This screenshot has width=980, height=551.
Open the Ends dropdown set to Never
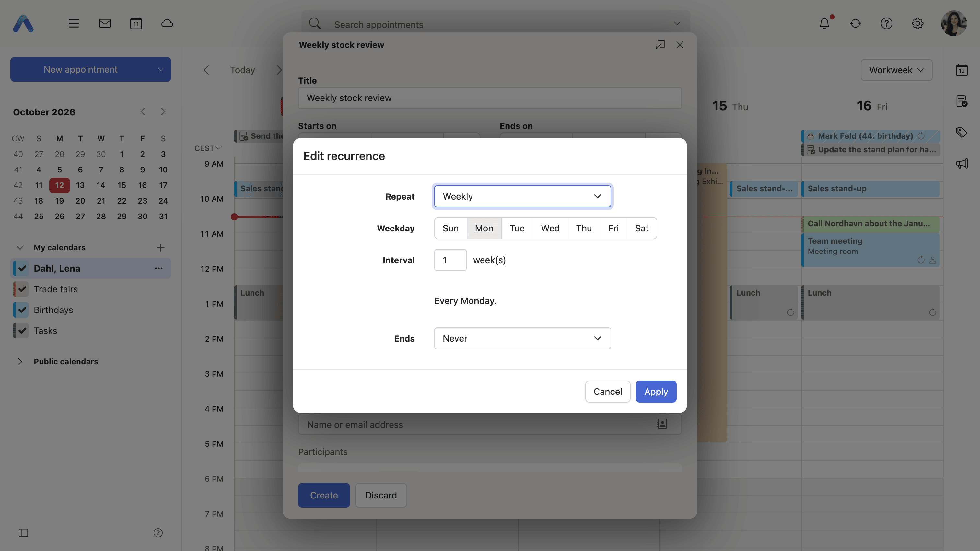[522, 339]
